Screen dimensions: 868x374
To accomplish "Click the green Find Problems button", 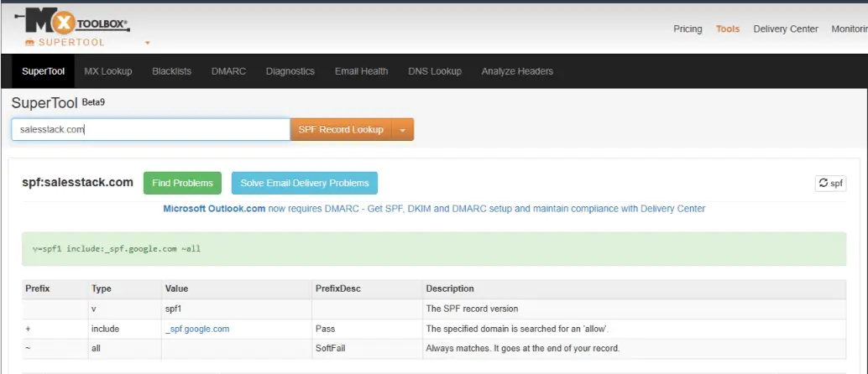I will tap(182, 183).
